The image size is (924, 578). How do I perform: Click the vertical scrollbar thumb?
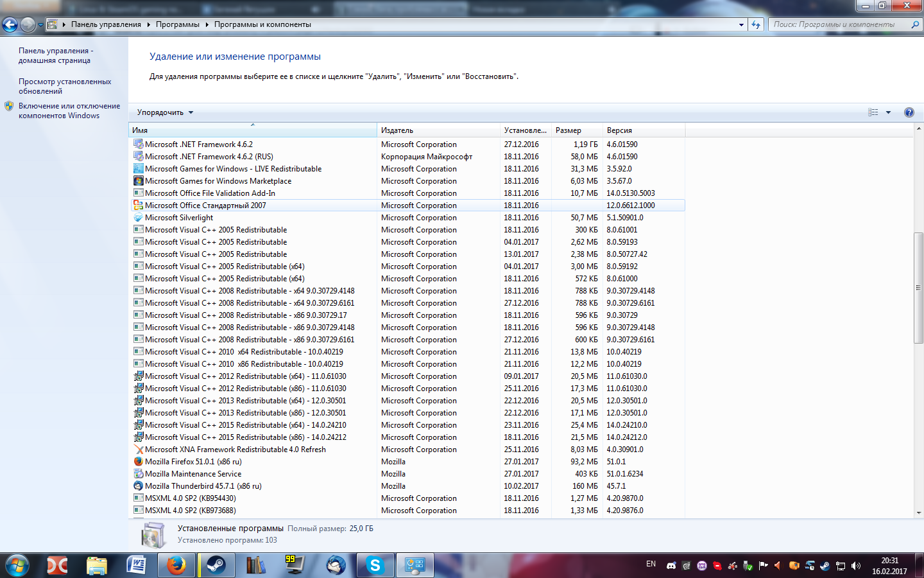pyautogui.click(x=918, y=288)
